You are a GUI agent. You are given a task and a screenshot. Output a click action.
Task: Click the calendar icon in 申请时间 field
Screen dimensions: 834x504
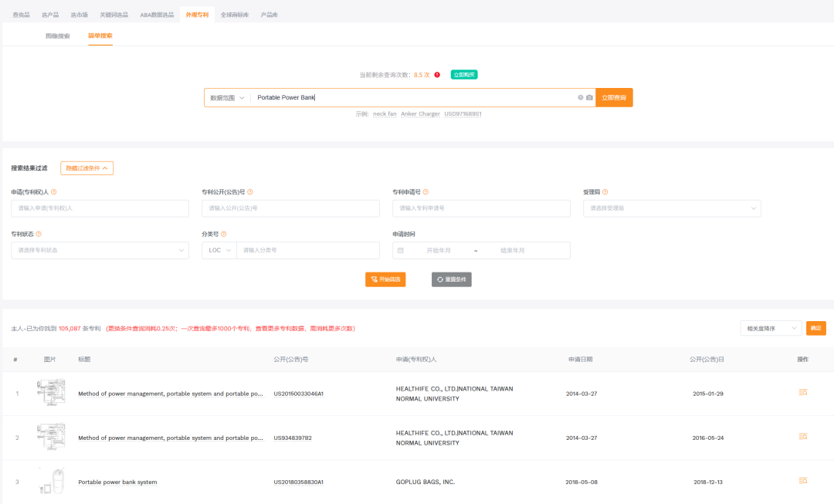[x=401, y=250]
